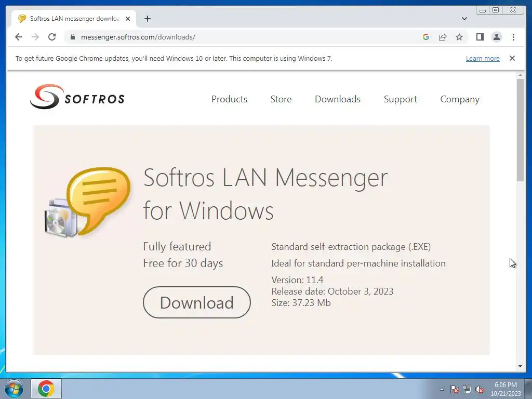
Task: View site info via lock icon
Action: [72, 37]
